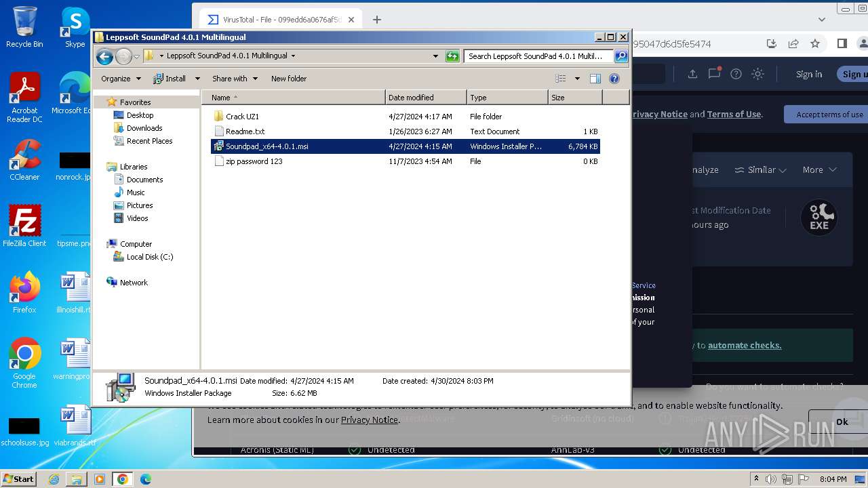Viewport: 868px width, 488px height.
Task: Select the Music library
Action: 136,192
